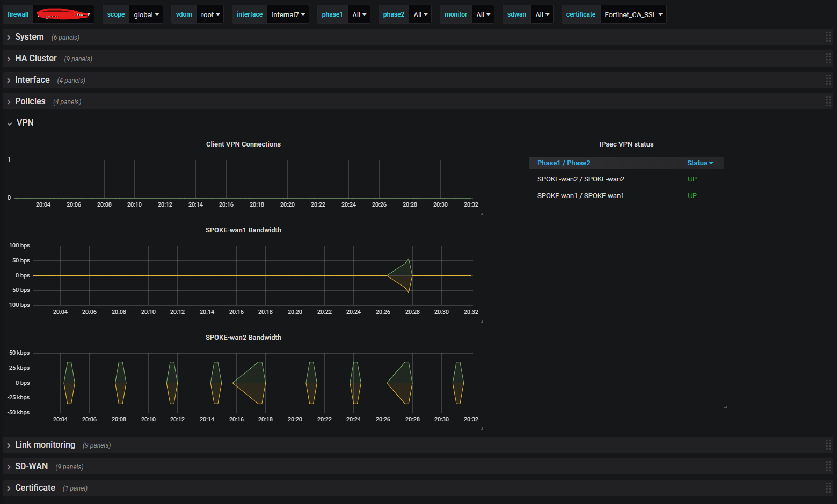Click the Link monitoring row drag handle
This screenshot has height=504, width=837.
(x=828, y=445)
